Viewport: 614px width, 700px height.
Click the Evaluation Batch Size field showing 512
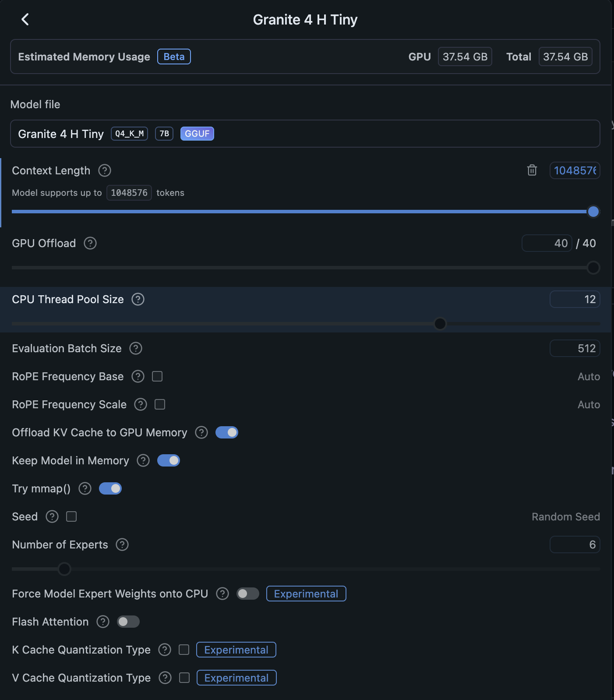[575, 348]
